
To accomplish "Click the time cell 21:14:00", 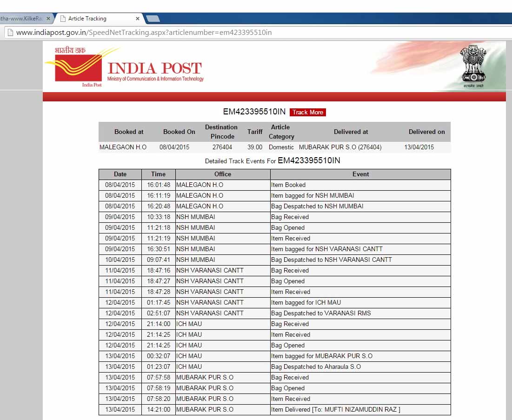I will (x=159, y=324).
